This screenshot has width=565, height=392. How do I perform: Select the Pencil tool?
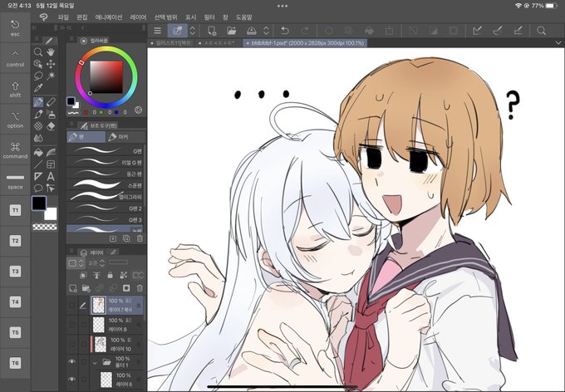51,102
